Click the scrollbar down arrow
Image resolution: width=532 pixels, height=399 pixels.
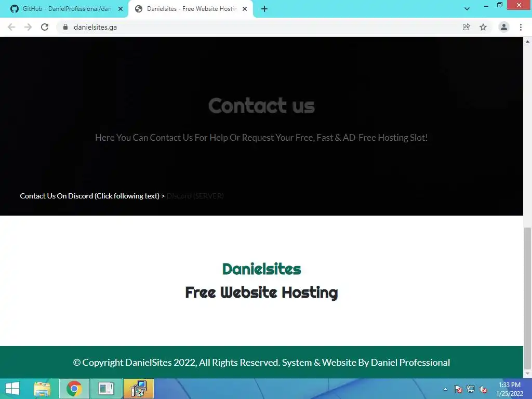click(528, 374)
